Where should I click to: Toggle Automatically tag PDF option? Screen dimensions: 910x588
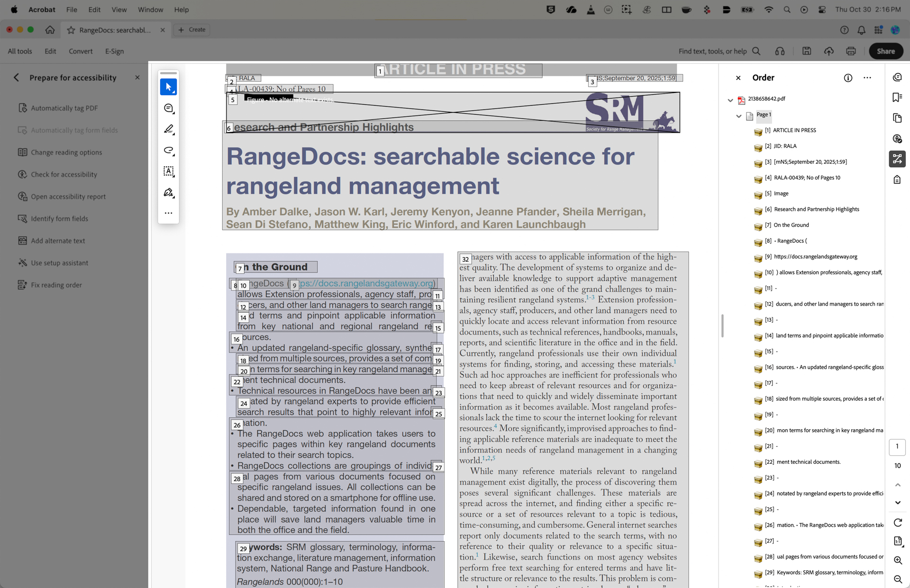click(64, 108)
